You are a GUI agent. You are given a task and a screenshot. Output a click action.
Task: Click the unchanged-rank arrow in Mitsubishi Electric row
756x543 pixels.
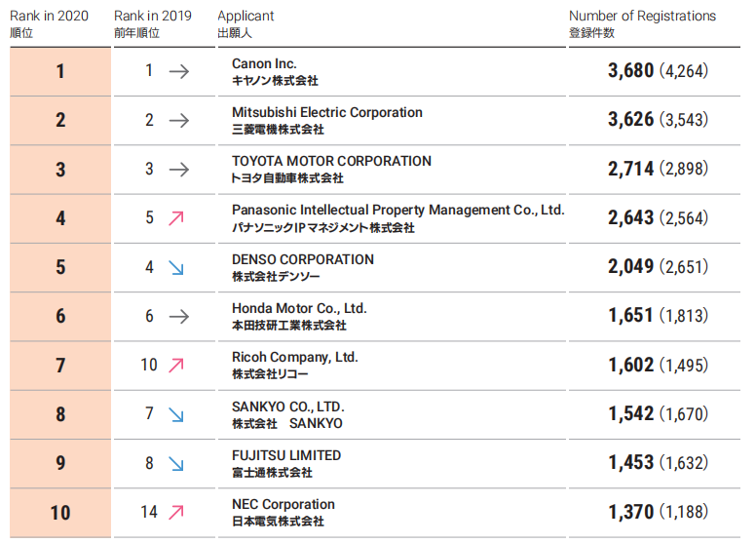click(x=179, y=121)
